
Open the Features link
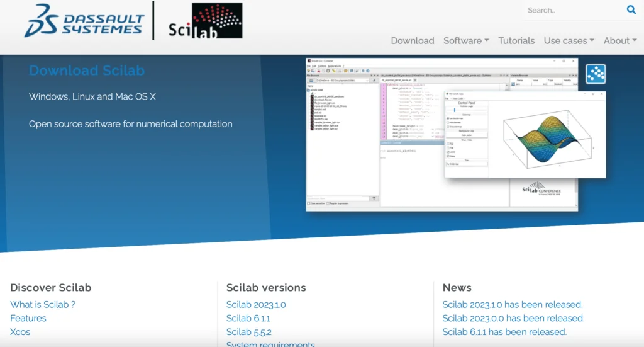[28, 318]
